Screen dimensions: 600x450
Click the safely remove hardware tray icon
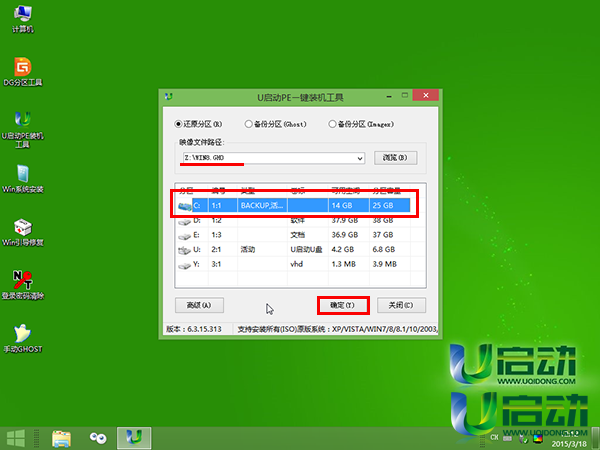point(523,439)
